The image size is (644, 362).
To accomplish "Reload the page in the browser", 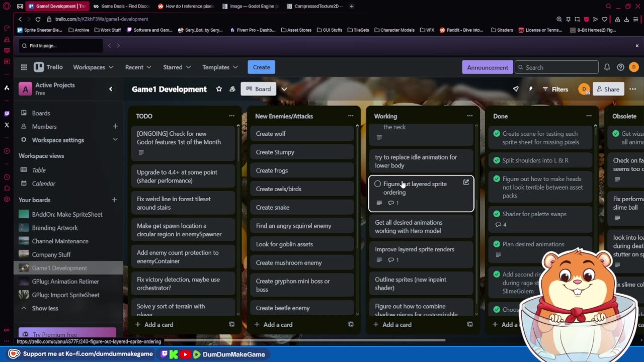I will point(38,19).
